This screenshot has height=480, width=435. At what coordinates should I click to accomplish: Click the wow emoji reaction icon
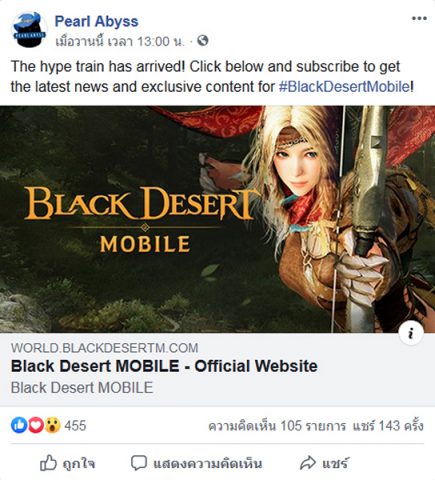click(52, 425)
